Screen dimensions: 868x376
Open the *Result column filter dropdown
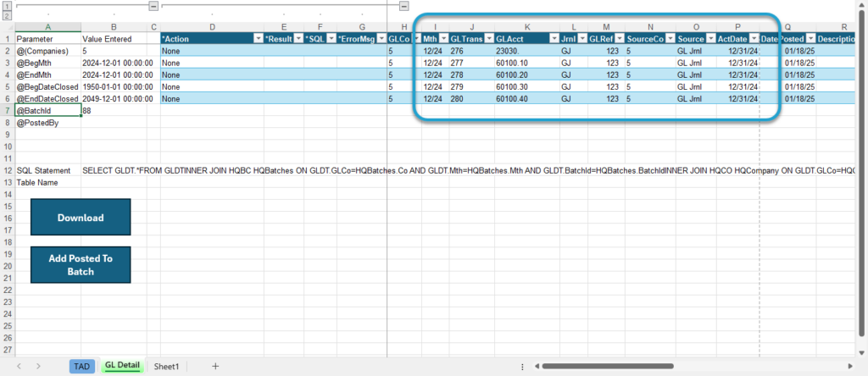tap(298, 39)
